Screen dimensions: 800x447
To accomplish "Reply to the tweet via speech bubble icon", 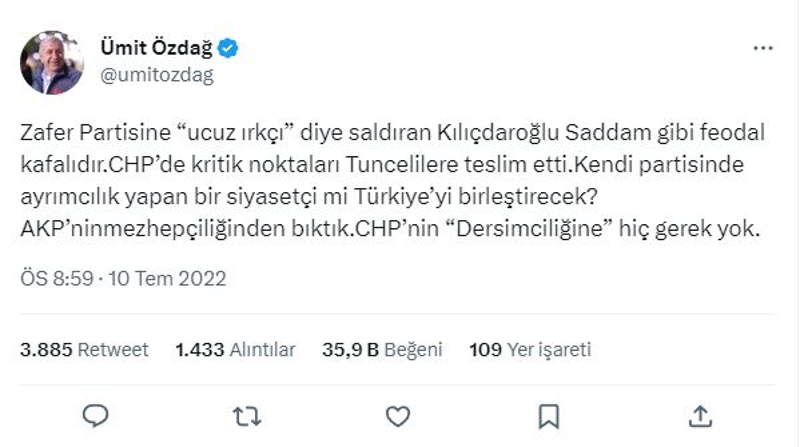I will pos(95,416).
